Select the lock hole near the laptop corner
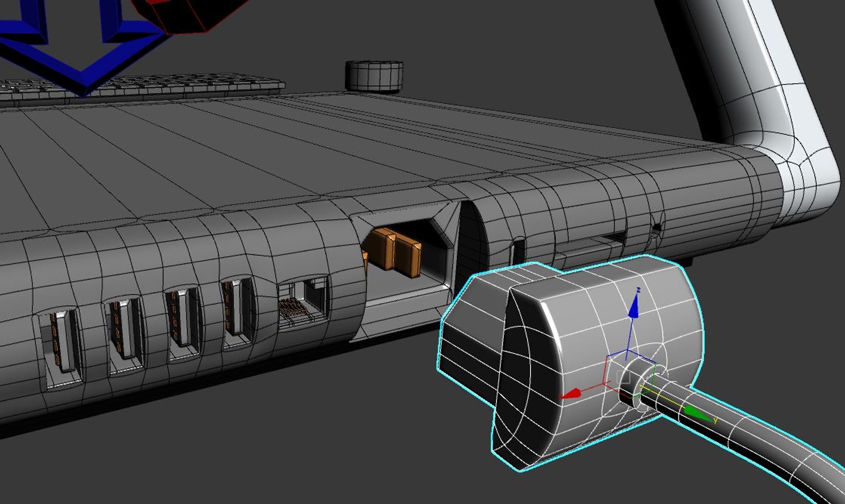845x504 pixels. 657,230
